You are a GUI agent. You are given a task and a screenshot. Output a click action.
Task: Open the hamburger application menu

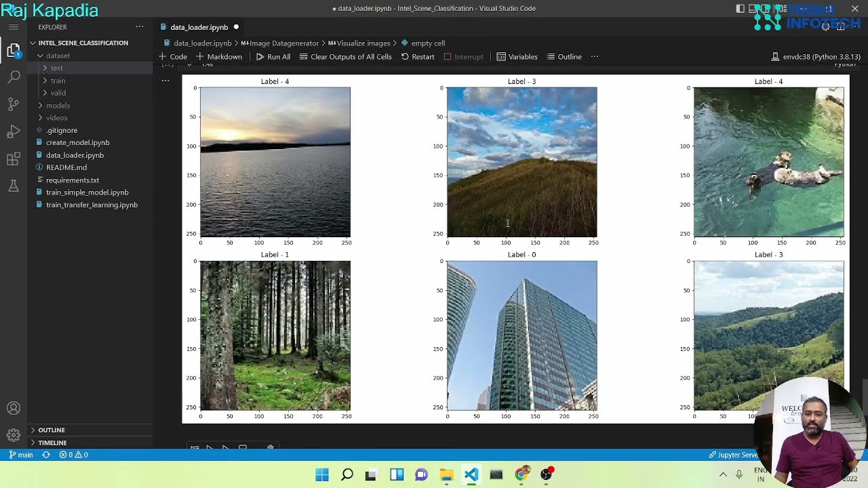coord(14,27)
